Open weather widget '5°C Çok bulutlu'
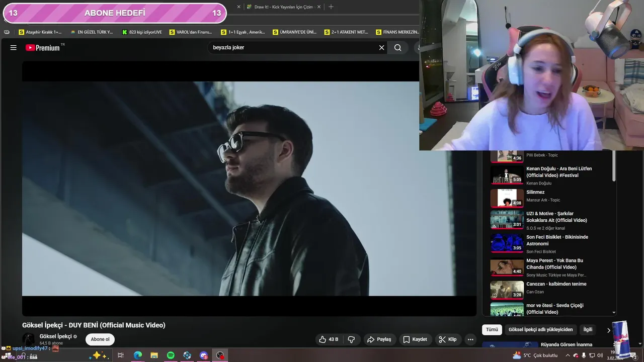 tap(535, 355)
